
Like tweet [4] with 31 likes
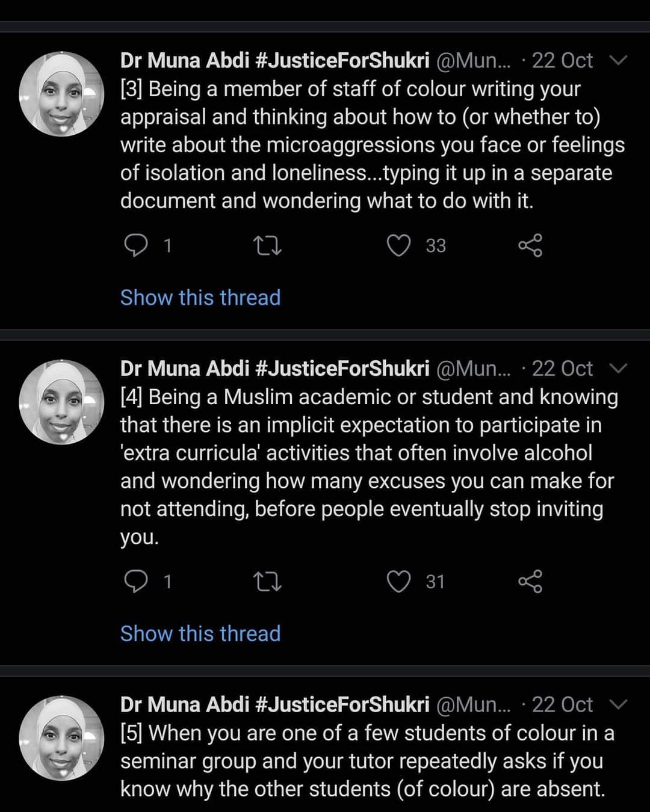tap(398, 582)
